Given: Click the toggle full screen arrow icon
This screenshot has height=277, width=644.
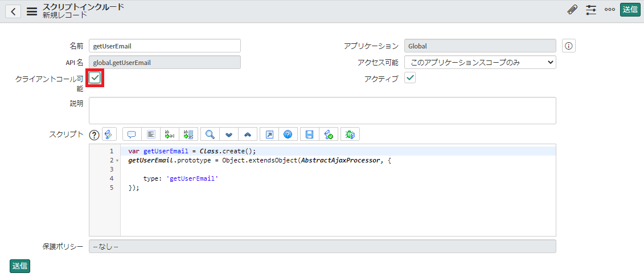Looking at the screenshot, I should tap(269, 135).
